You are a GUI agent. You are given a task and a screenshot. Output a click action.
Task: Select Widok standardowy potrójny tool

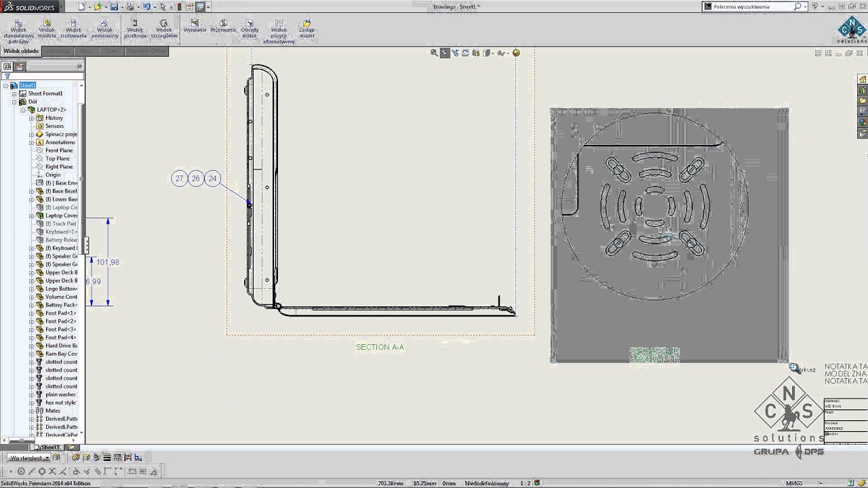[x=18, y=31]
